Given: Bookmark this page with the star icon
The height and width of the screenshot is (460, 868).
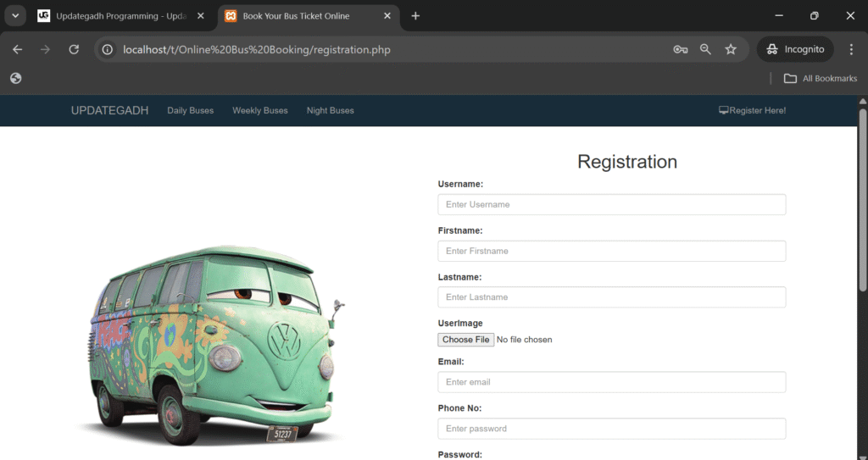Looking at the screenshot, I should (731, 49).
